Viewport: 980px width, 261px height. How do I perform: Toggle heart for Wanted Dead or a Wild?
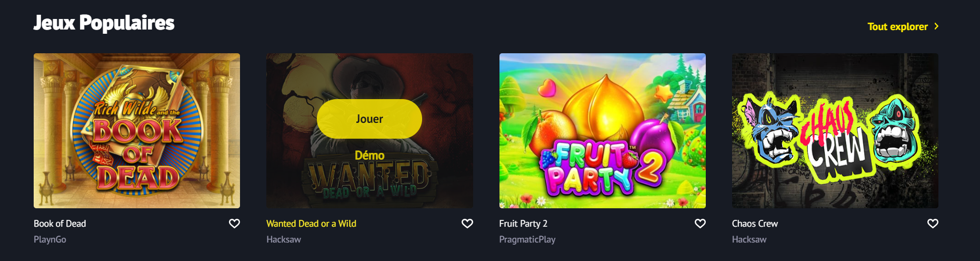click(467, 224)
